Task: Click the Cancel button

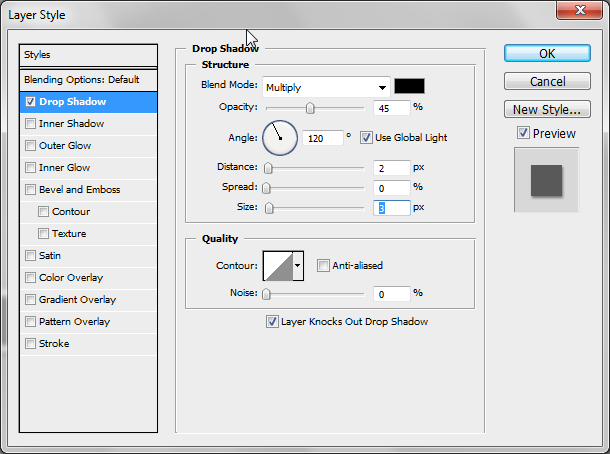Action: click(547, 81)
